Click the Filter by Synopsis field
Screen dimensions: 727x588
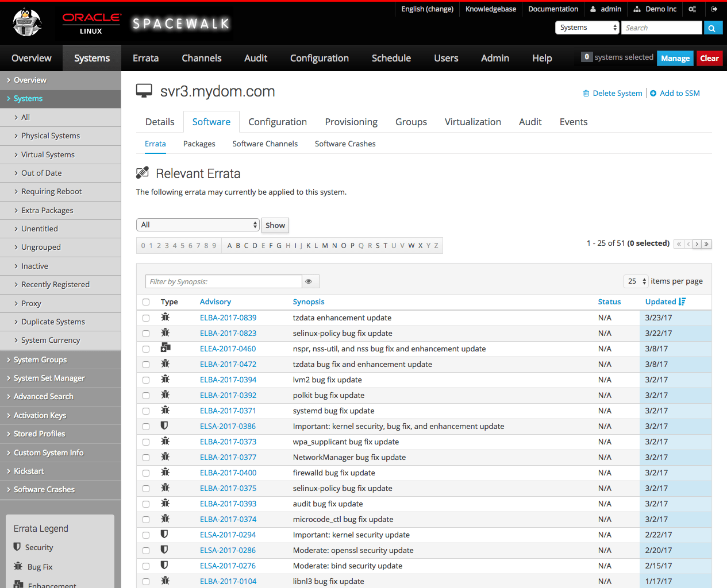(224, 281)
